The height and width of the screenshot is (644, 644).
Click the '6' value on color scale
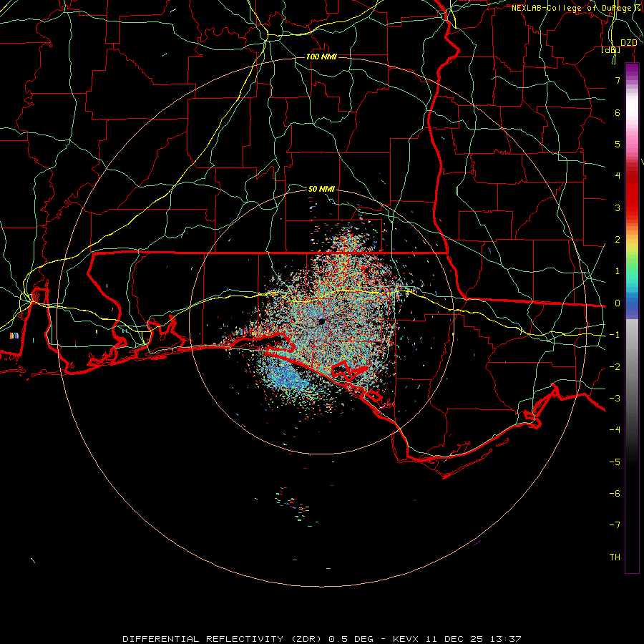[618, 112]
